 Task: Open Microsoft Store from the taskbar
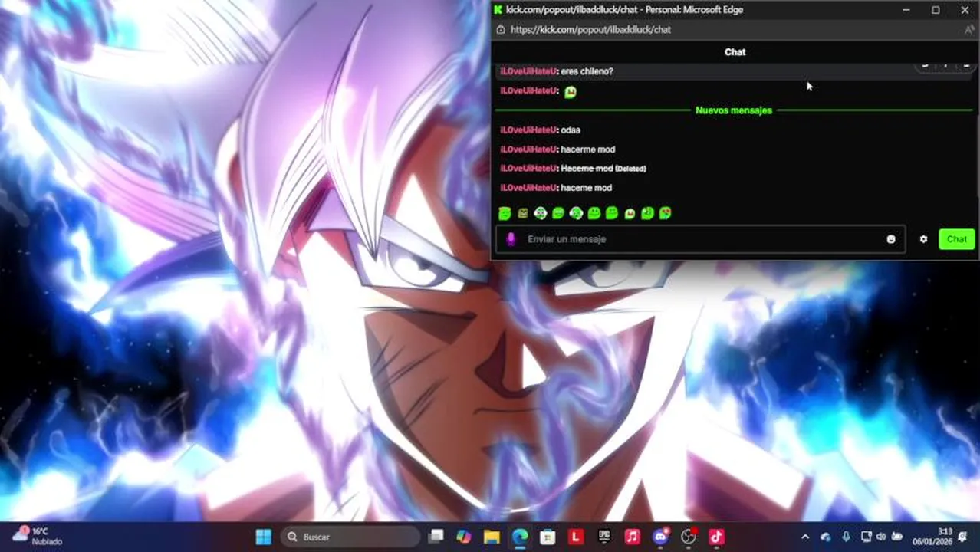pos(548,537)
